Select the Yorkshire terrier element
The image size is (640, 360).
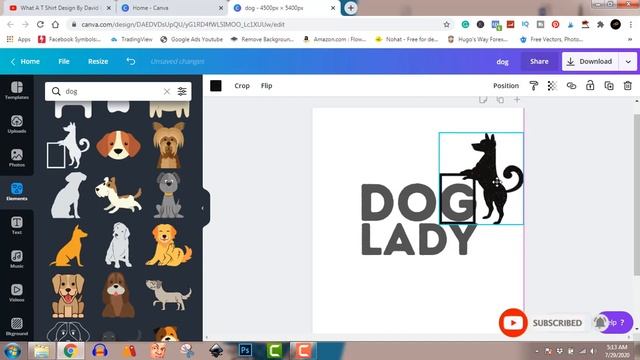click(169, 145)
